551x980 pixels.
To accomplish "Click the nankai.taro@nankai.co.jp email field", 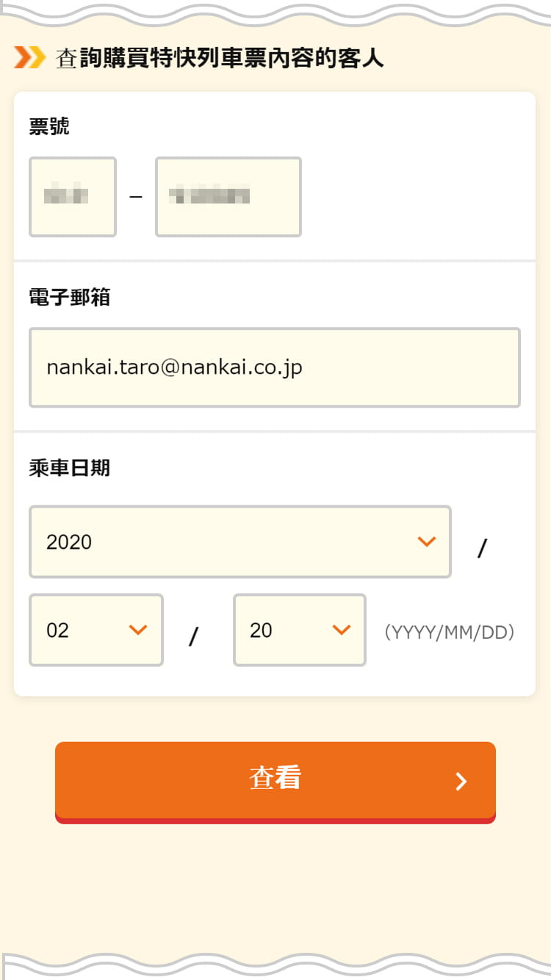I will (x=275, y=367).
